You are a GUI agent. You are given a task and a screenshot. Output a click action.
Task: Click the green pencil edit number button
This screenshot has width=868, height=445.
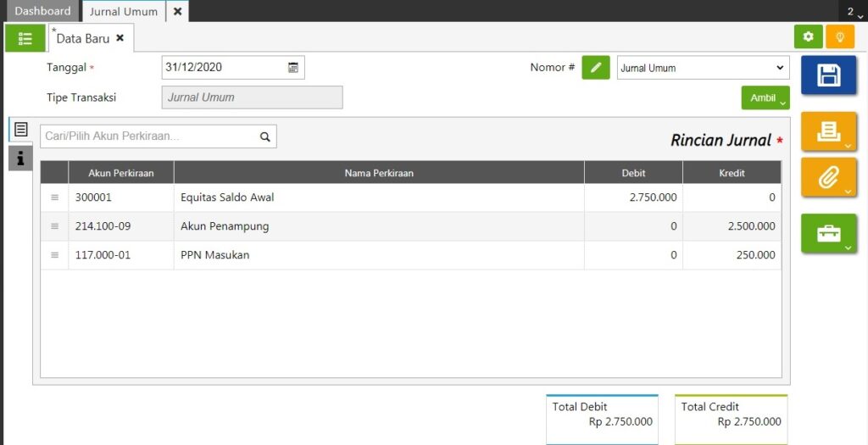[x=596, y=68]
